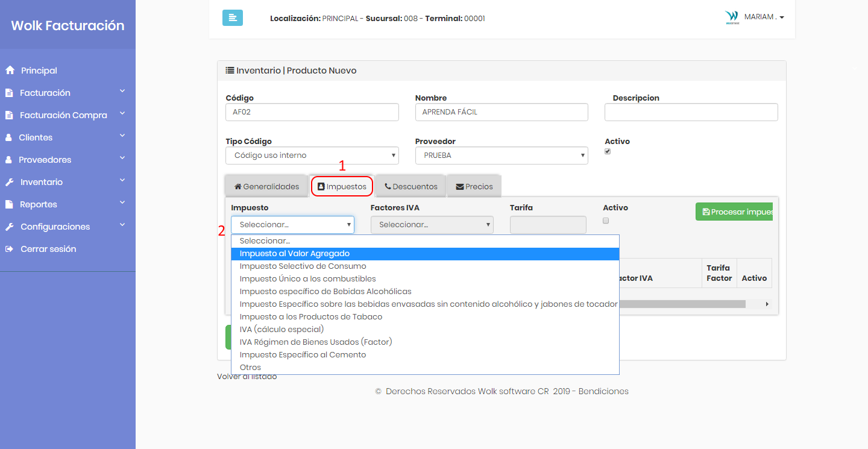Click the Facturación Compra document icon

point(9,115)
